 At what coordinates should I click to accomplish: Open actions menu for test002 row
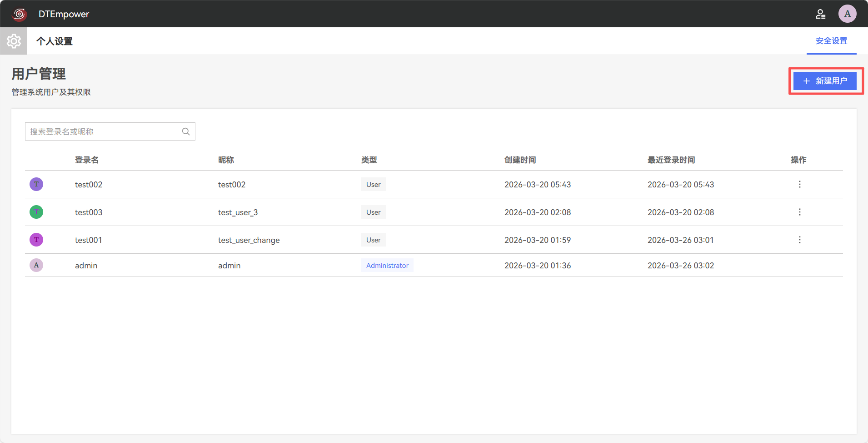(800, 184)
